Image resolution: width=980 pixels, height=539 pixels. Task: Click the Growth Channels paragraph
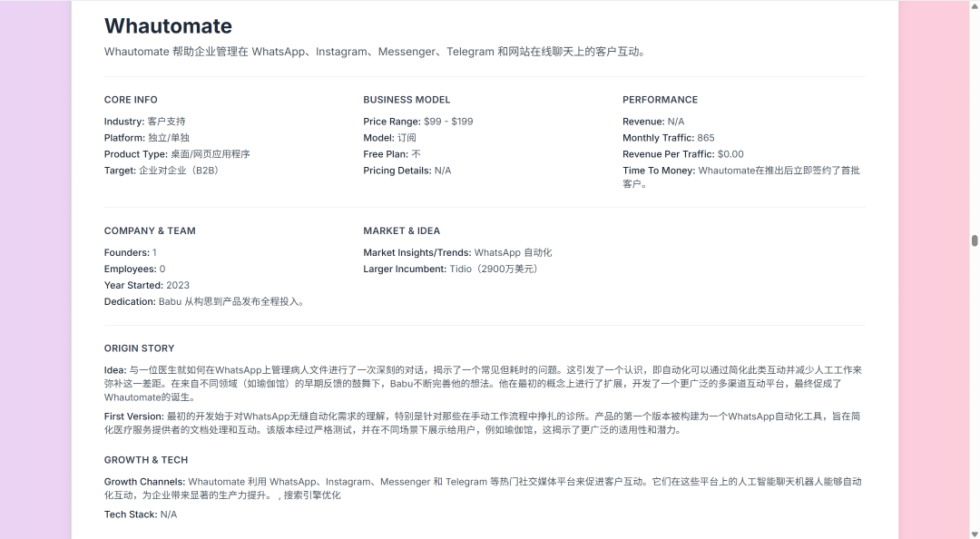483,488
